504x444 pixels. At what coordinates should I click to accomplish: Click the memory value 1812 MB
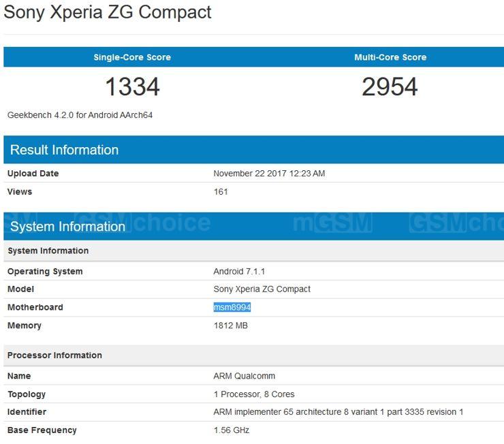(x=230, y=326)
